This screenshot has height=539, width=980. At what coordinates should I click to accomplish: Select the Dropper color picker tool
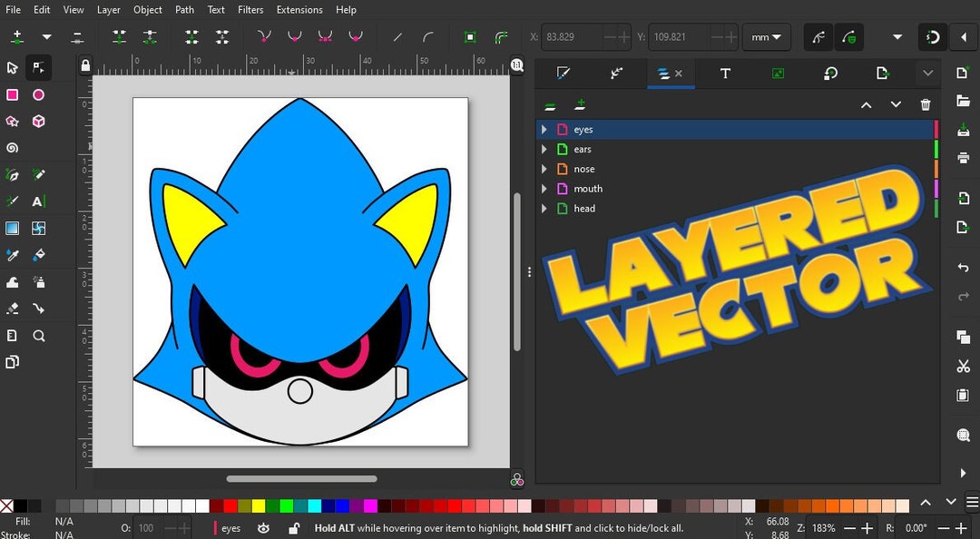13,255
